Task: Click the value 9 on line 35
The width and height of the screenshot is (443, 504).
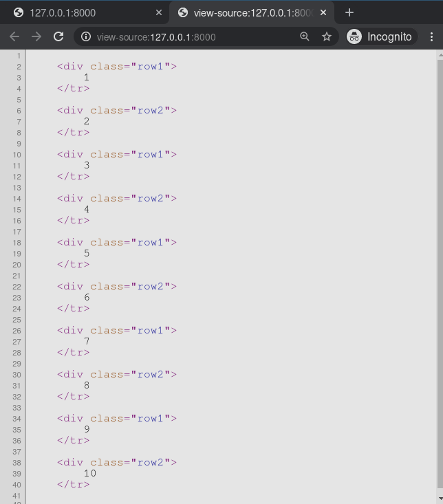Action: pos(87,430)
